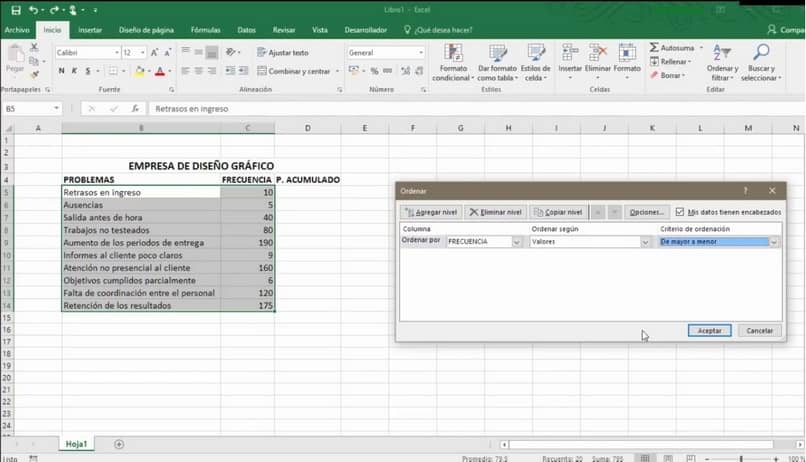Image resolution: width=806 pixels, height=462 pixels.
Task: Switch to the Datos tab
Action: [247, 30]
